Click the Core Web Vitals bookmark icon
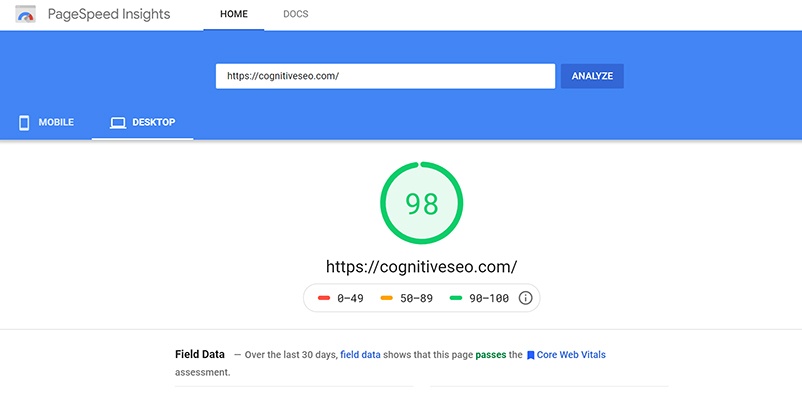 tap(530, 355)
